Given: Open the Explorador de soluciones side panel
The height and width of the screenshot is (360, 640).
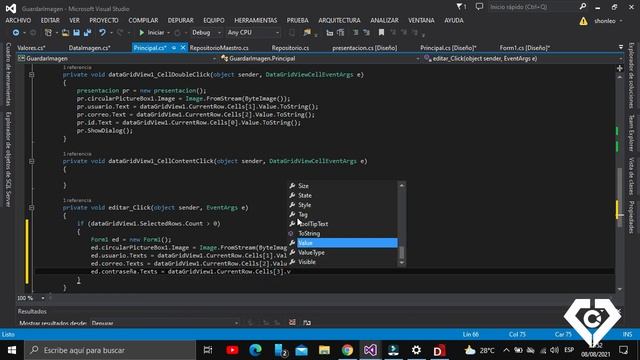Looking at the screenshot, I should pyautogui.click(x=631, y=75).
